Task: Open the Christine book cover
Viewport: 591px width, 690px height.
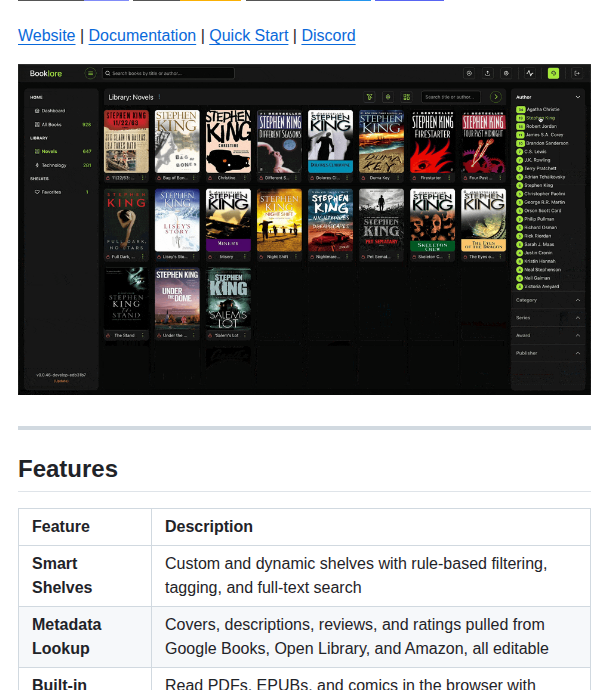Action: 228,141
